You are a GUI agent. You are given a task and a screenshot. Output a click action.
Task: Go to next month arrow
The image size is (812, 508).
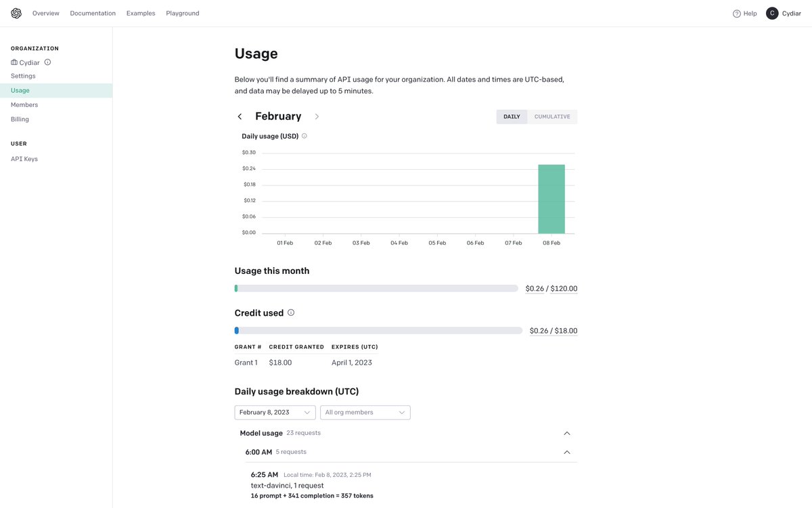point(317,116)
